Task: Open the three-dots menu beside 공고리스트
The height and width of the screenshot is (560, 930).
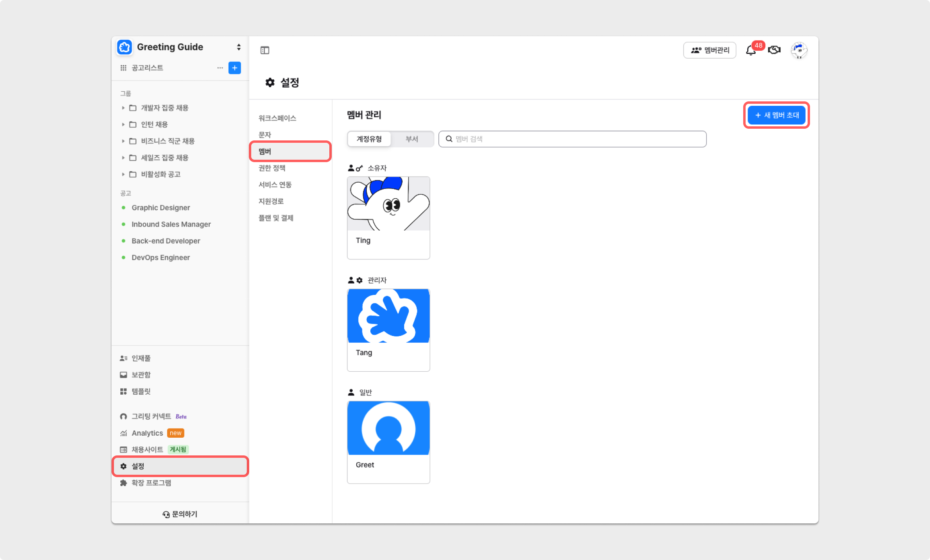Action: [220, 68]
